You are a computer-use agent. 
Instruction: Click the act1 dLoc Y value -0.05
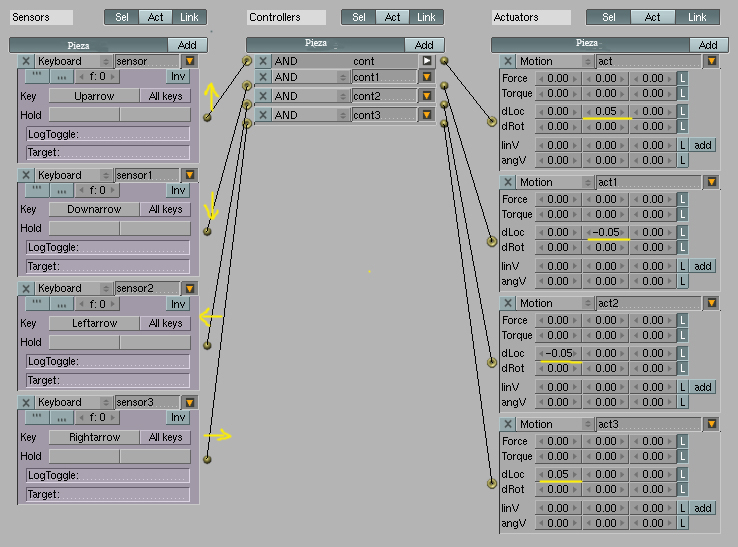pyautogui.click(x=606, y=232)
